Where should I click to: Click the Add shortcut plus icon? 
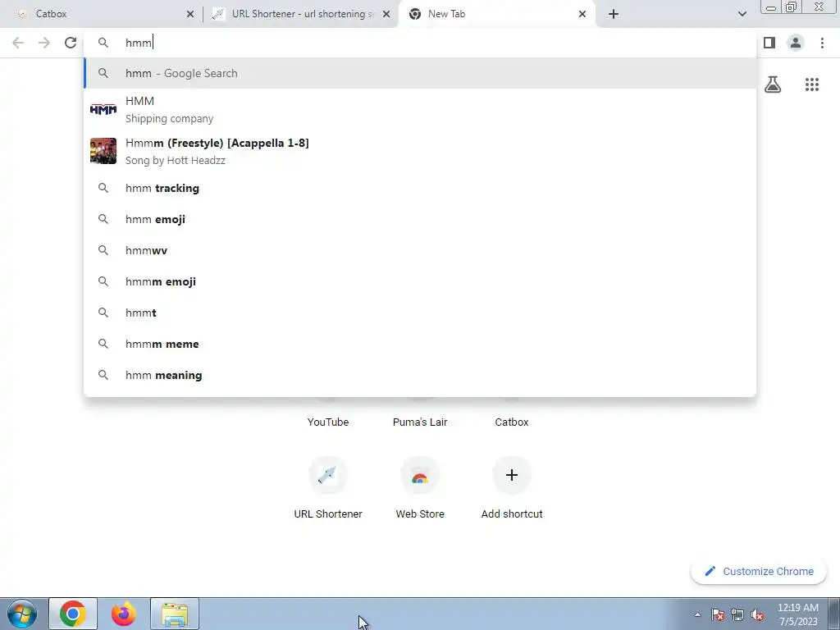(512, 475)
